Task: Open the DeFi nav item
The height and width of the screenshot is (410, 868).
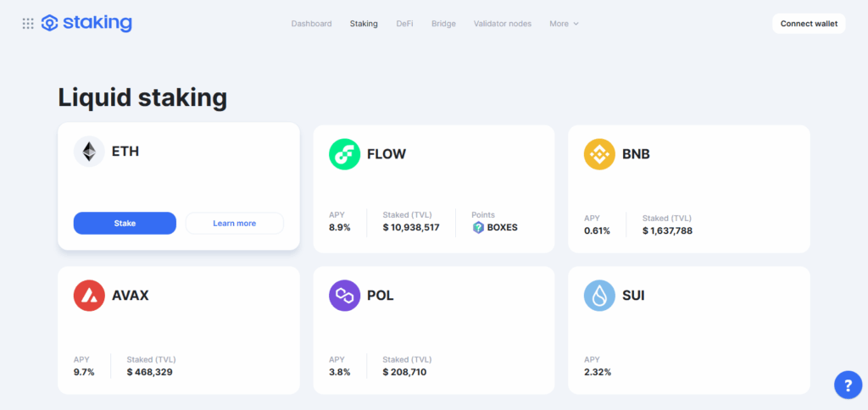Action: coord(404,24)
